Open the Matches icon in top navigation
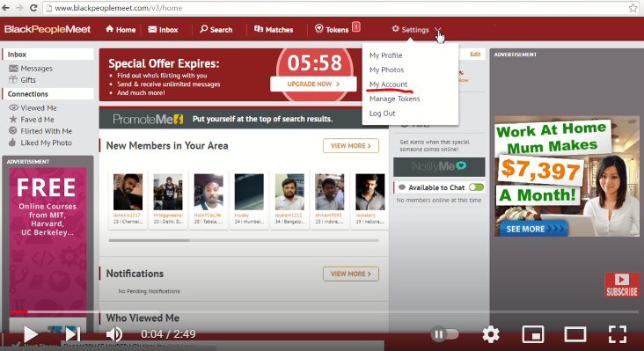This screenshot has height=351, width=644. point(259,29)
